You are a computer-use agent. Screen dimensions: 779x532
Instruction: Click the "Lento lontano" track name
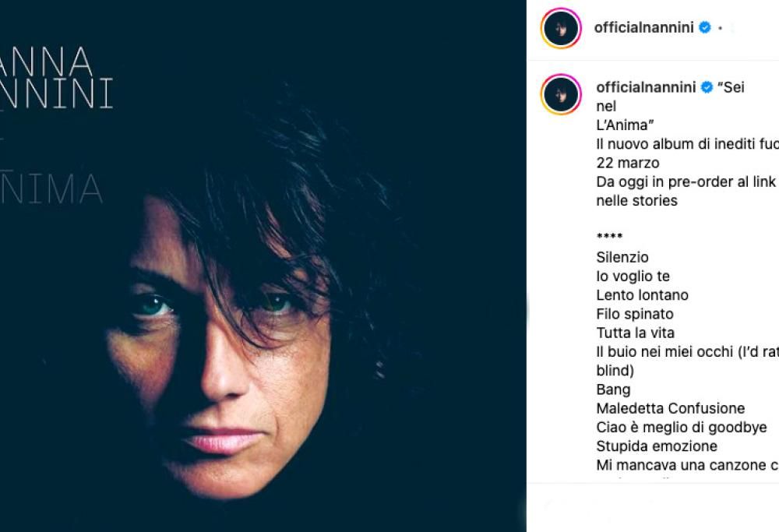pyautogui.click(x=642, y=294)
